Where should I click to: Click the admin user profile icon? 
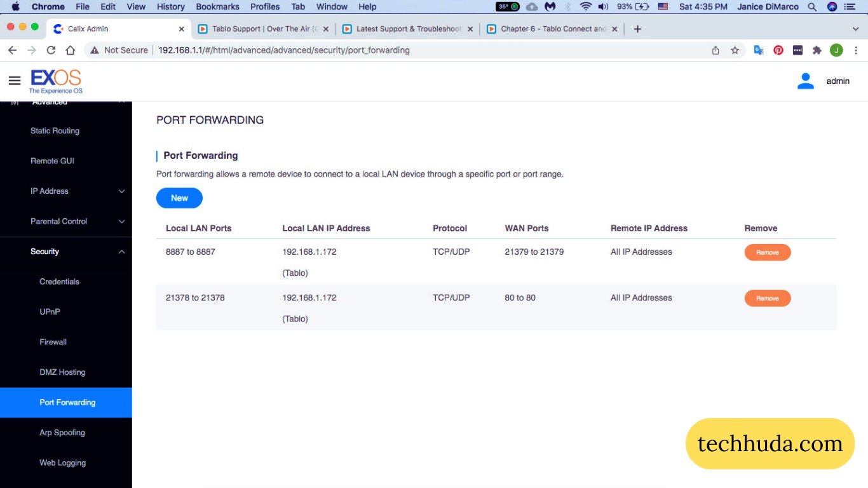(x=806, y=81)
